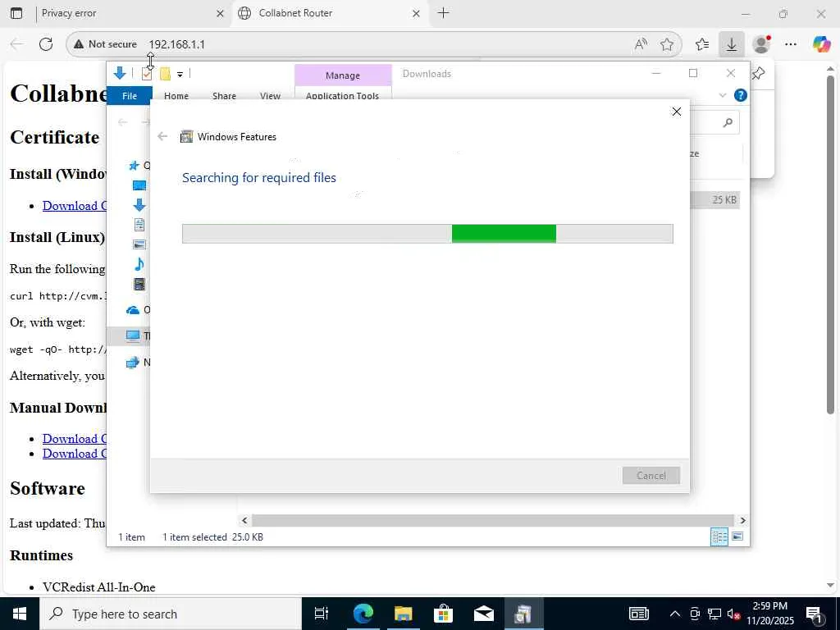This screenshot has height=630, width=840.
Task: Open the File menu in Explorer
Action: click(x=130, y=95)
